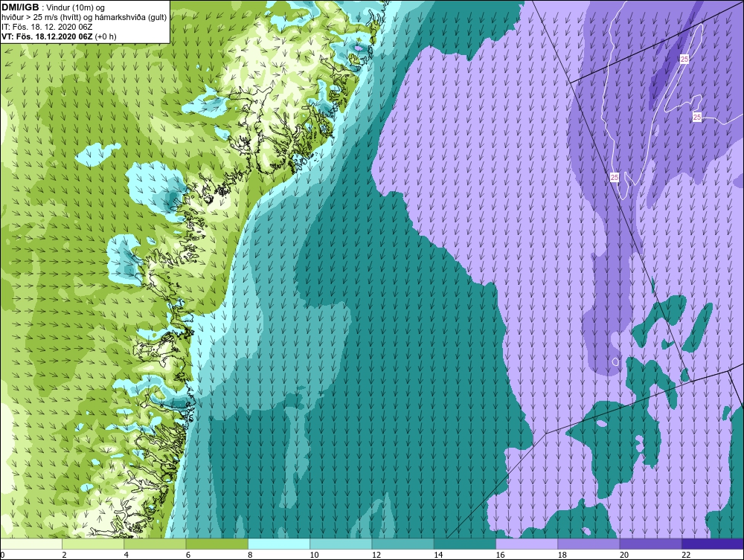This screenshot has width=744, height=560.
Task: Click the "18" legend scale label
Action: pos(562,556)
